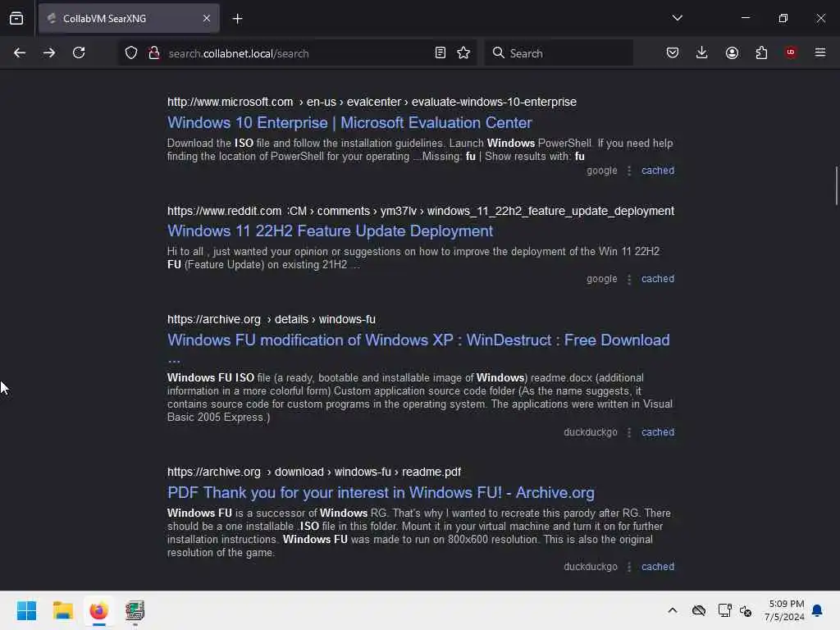Open the Windows Start menu

click(x=26, y=610)
